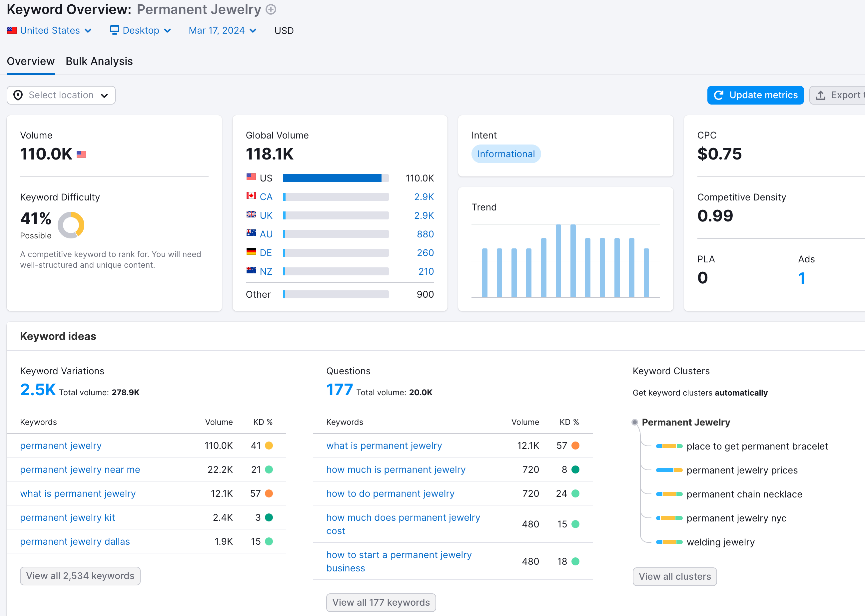Click the Other volume progress bar

coord(336,294)
